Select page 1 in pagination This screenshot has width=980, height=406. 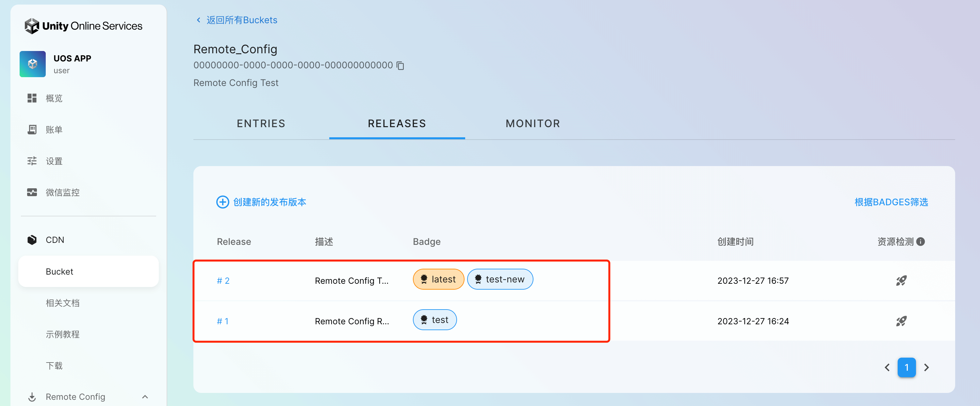(907, 367)
